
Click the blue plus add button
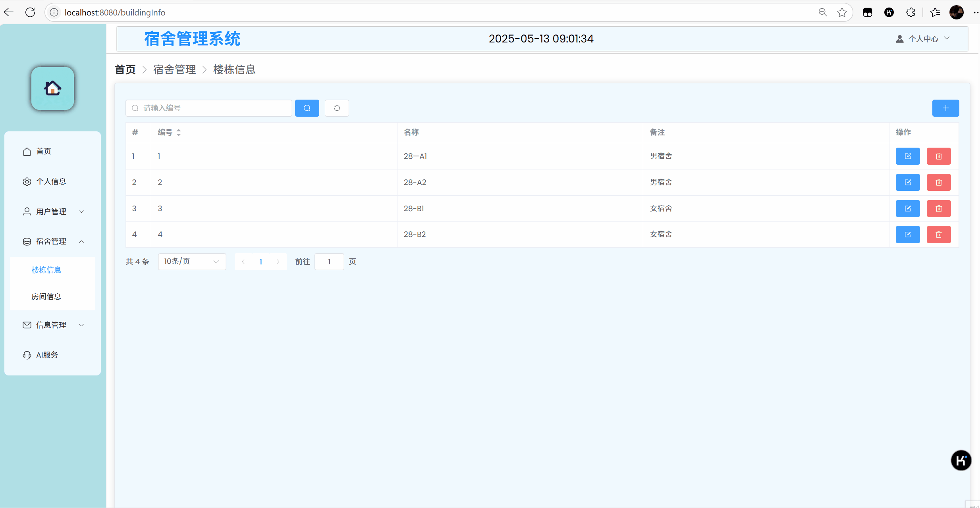[x=945, y=108]
